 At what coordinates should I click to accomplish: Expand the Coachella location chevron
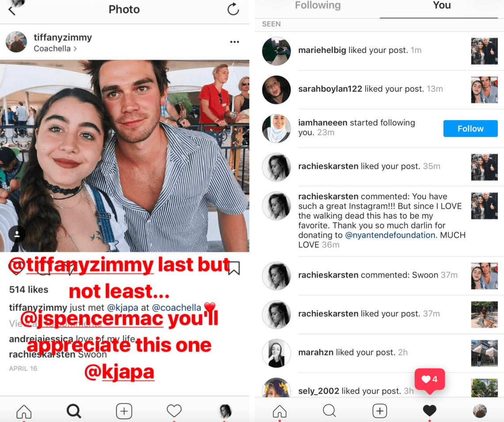[x=75, y=49]
